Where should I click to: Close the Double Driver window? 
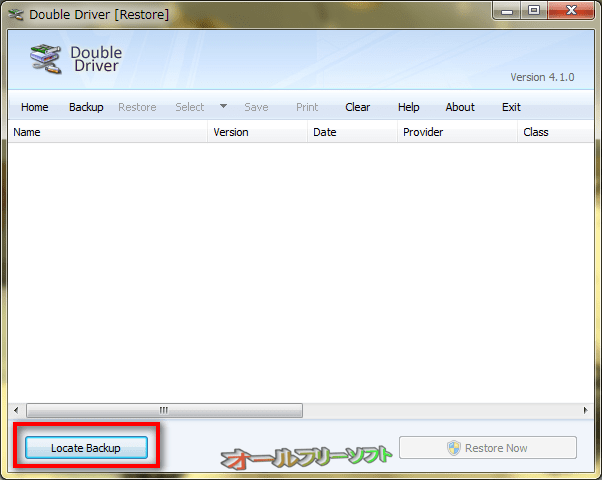pyautogui.click(x=571, y=10)
